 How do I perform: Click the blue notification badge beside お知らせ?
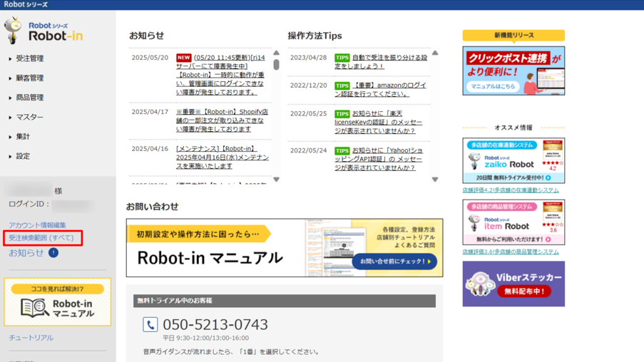(53, 253)
